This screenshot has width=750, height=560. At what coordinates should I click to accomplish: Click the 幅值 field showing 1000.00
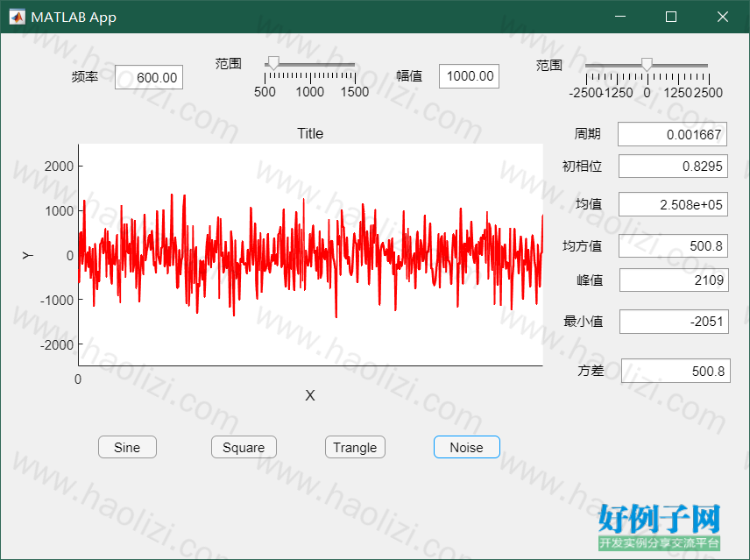point(470,76)
